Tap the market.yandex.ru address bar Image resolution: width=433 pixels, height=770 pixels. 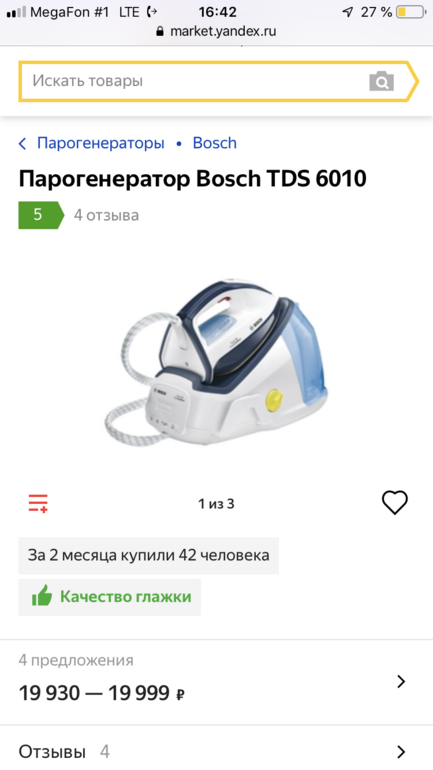pyautogui.click(x=216, y=31)
